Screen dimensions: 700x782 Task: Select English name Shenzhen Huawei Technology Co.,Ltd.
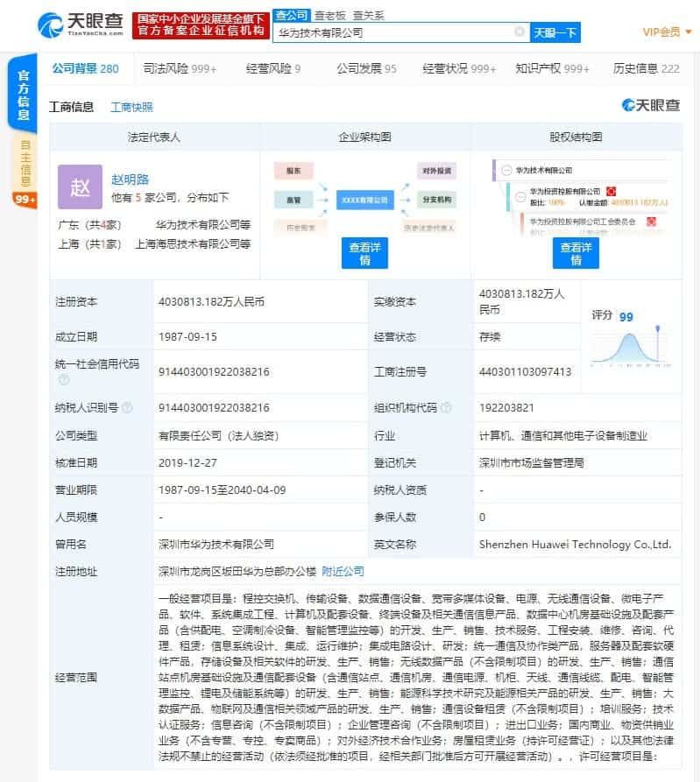click(x=575, y=544)
